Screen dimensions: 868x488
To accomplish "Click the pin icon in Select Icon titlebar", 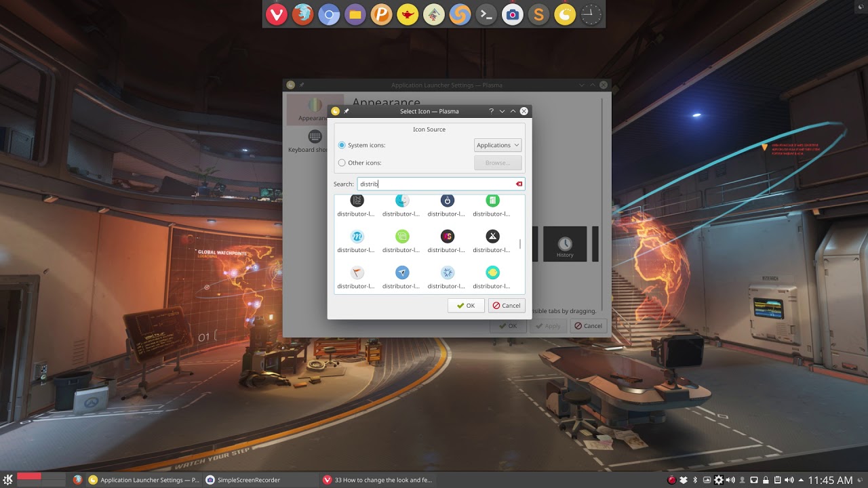I will [x=346, y=111].
